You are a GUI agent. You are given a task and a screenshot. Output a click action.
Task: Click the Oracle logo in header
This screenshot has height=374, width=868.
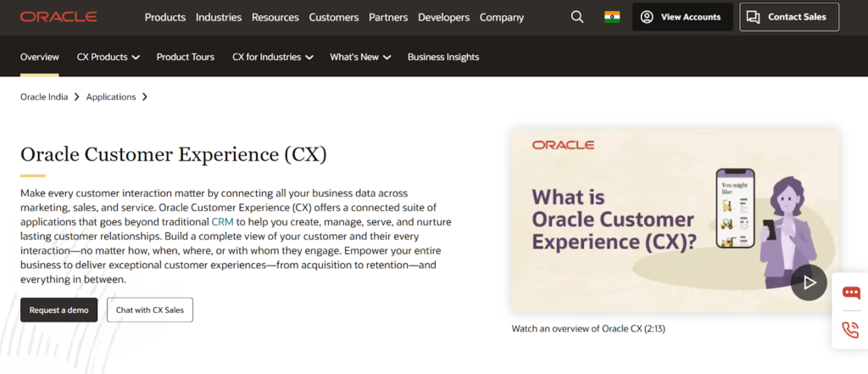pyautogui.click(x=58, y=17)
